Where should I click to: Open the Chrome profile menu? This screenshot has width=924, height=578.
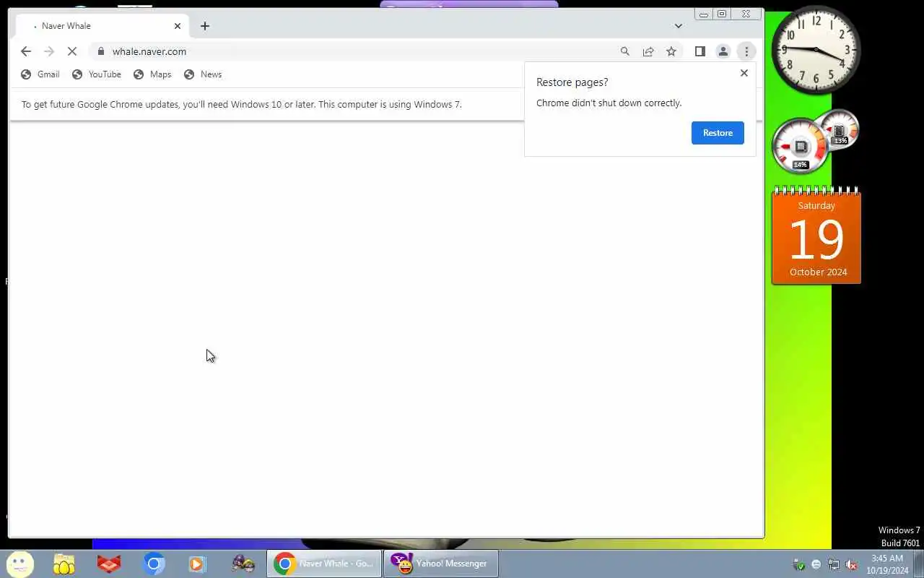point(723,51)
